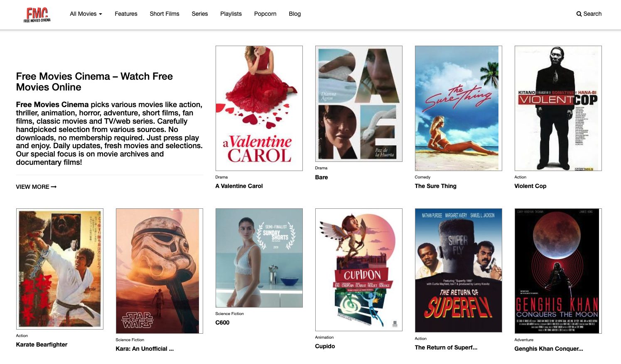This screenshot has width=621, height=364.
Task: Expand the All Movies dropdown
Action: (85, 14)
